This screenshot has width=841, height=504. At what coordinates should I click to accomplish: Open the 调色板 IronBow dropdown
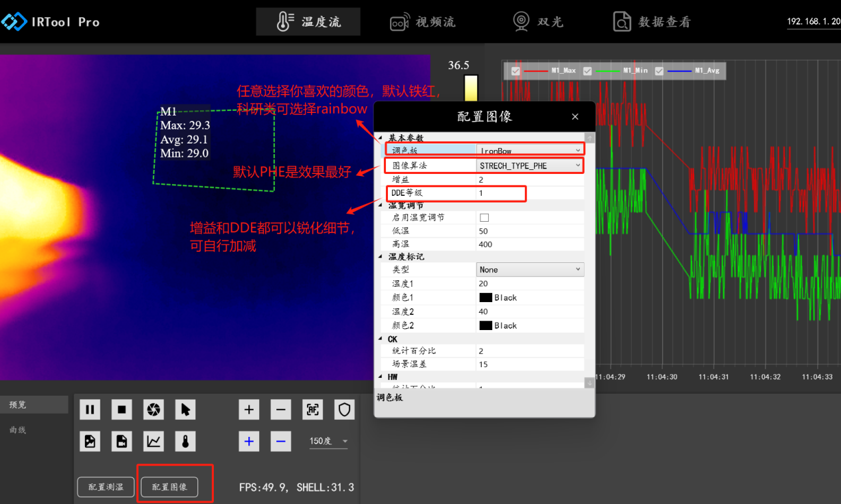[530, 151]
